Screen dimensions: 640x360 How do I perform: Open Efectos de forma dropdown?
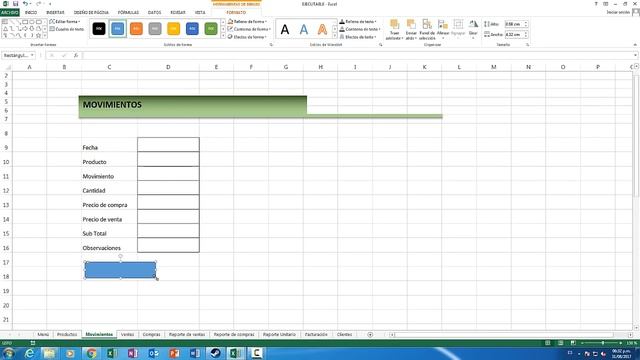point(248,37)
